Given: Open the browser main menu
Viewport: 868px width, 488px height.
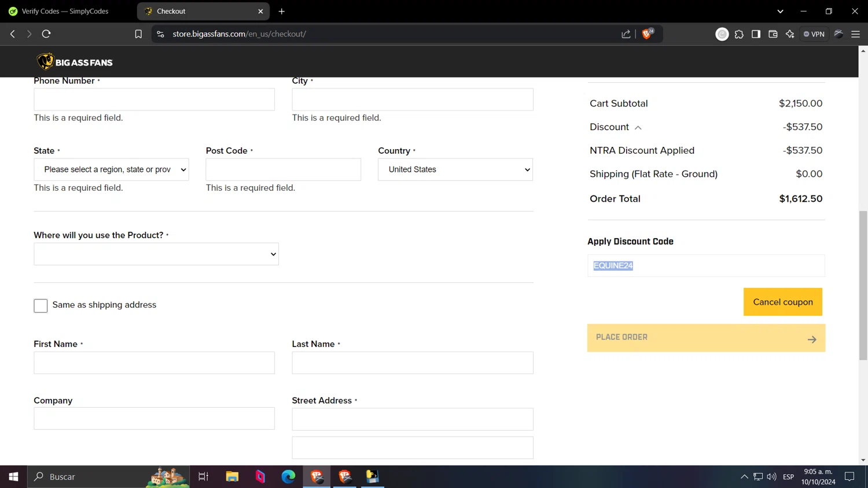Looking at the screenshot, I should tap(855, 34).
